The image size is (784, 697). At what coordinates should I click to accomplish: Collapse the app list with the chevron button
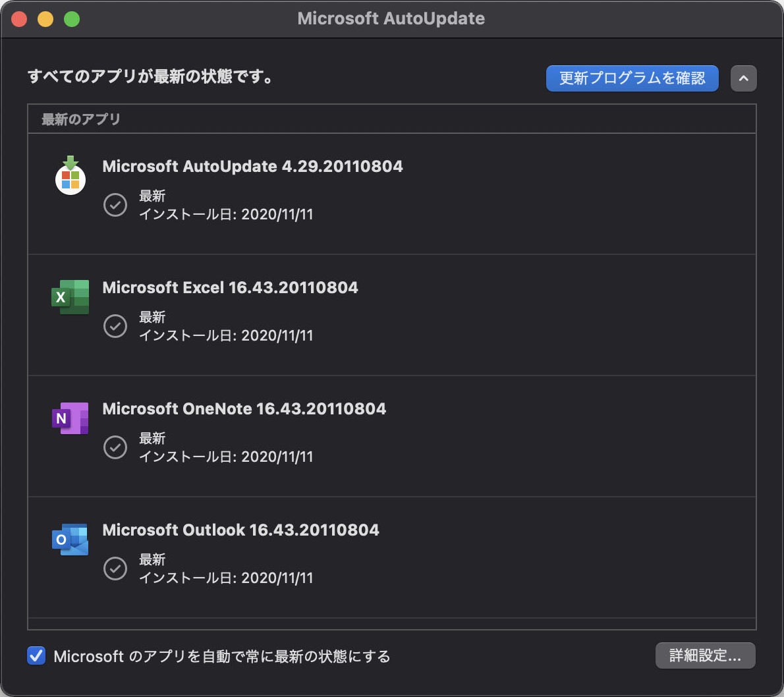(x=744, y=78)
